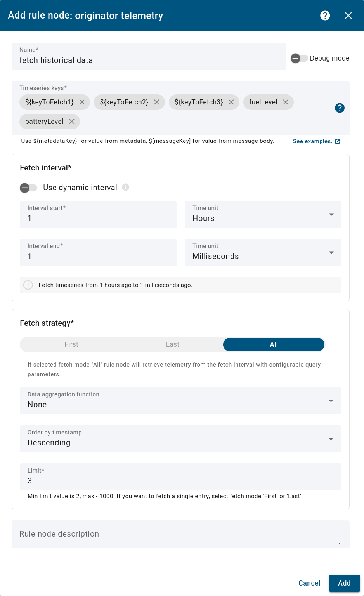
Task: Click the Add button
Action: [x=345, y=583]
